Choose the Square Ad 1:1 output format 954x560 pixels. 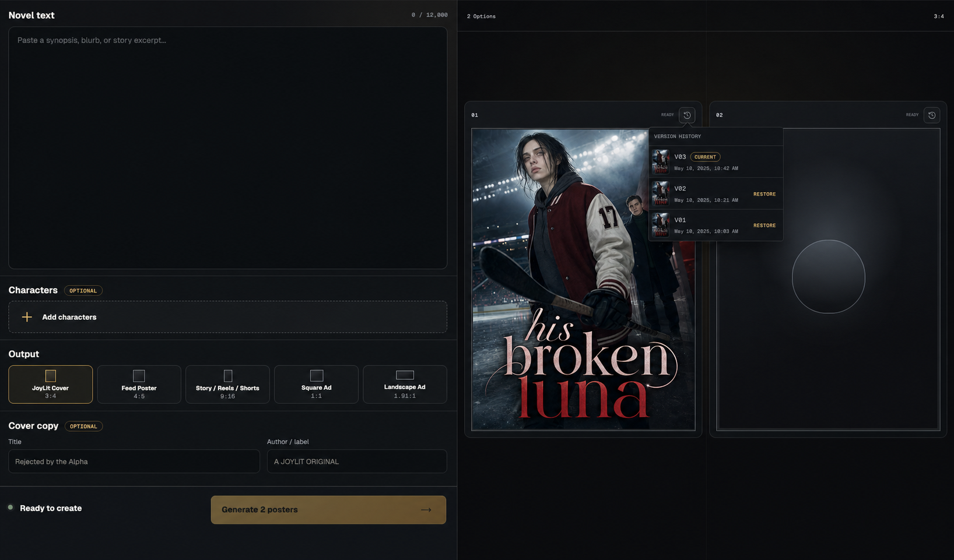coord(316,385)
